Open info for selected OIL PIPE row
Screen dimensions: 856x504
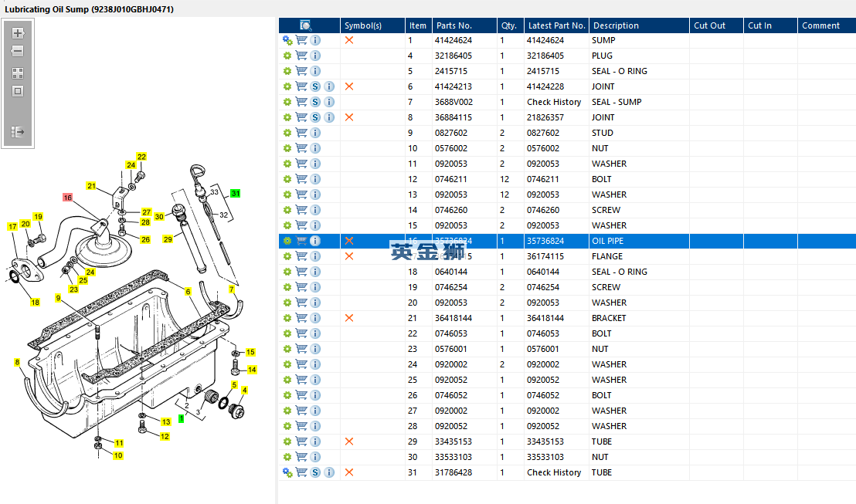pyautogui.click(x=315, y=241)
